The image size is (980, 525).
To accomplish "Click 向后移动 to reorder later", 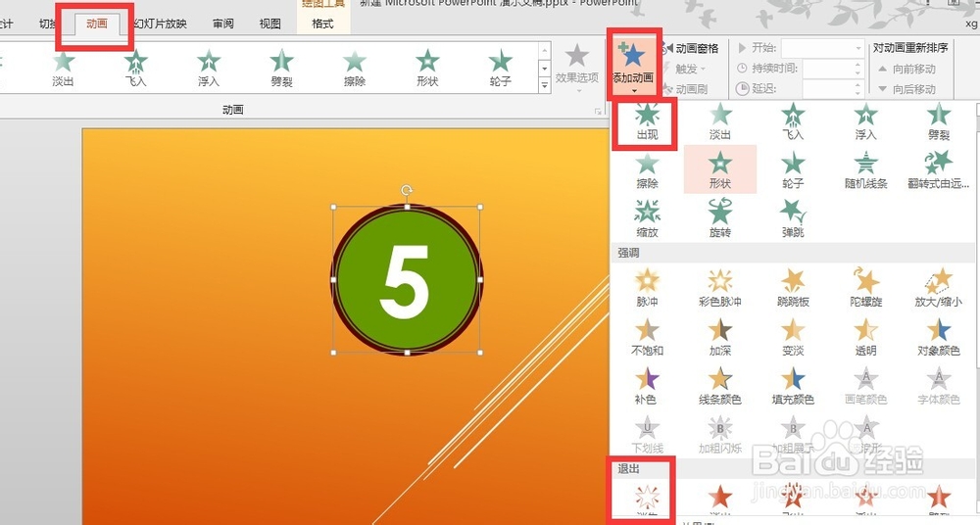I will tap(906, 89).
